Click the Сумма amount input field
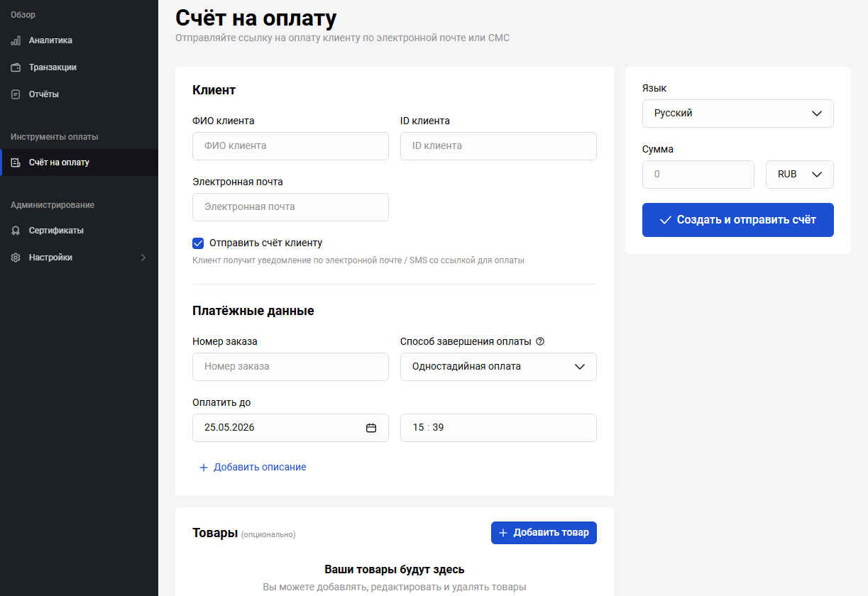868x596 pixels. click(x=698, y=175)
